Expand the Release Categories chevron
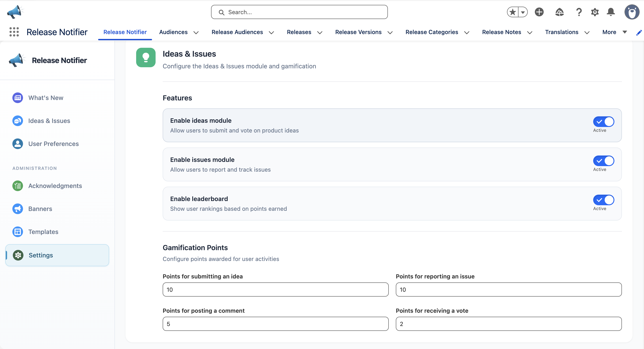This screenshot has height=349, width=644. (x=467, y=32)
